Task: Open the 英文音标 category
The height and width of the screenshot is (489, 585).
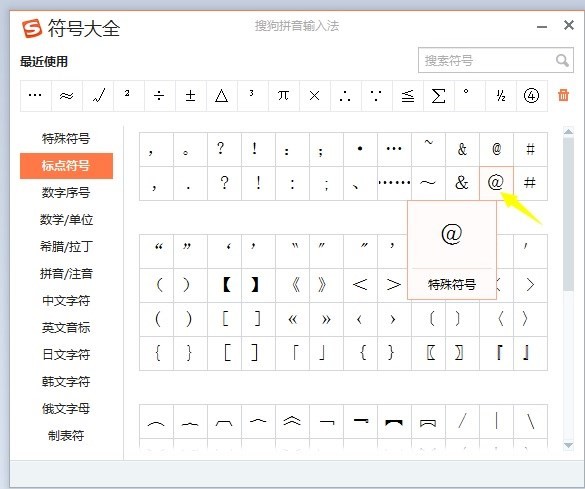Action: click(66, 327)
